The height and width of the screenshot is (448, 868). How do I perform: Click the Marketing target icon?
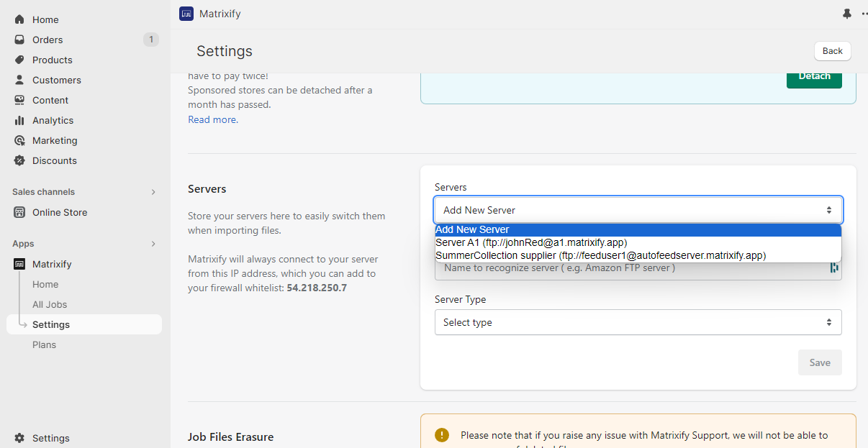(x=19, y=140)
